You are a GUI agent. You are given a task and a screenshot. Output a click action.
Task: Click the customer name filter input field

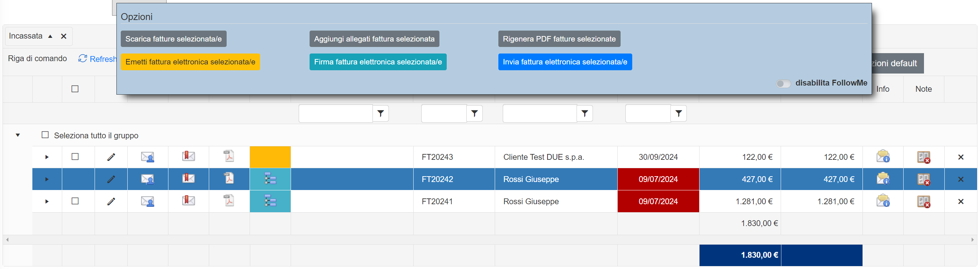pos(539,113)
